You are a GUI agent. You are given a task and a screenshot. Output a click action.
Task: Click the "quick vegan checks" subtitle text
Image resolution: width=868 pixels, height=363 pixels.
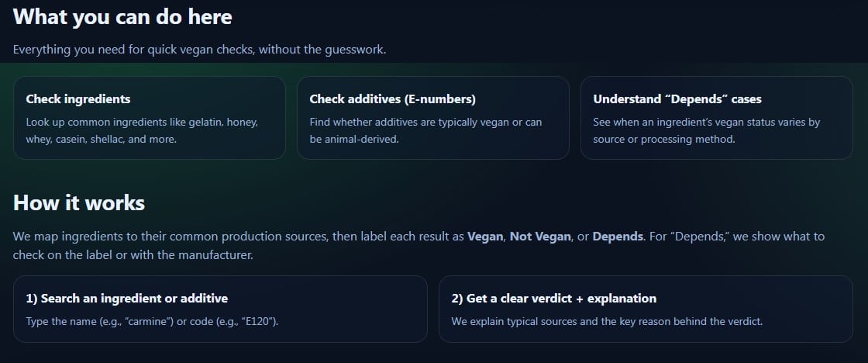199,50
